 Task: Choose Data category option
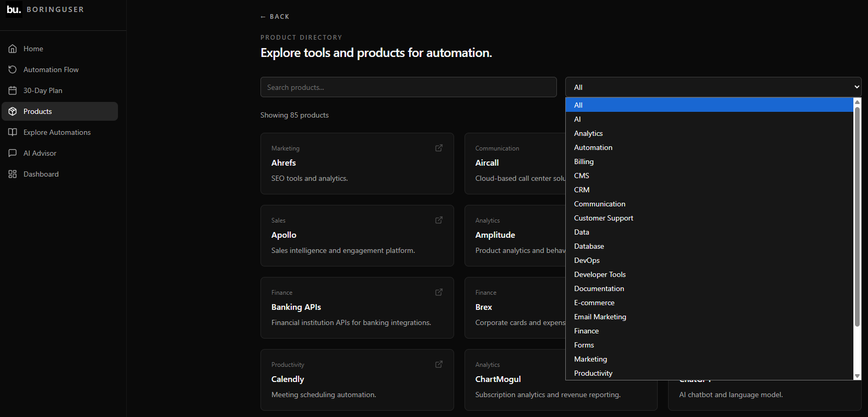coord(709,232)
